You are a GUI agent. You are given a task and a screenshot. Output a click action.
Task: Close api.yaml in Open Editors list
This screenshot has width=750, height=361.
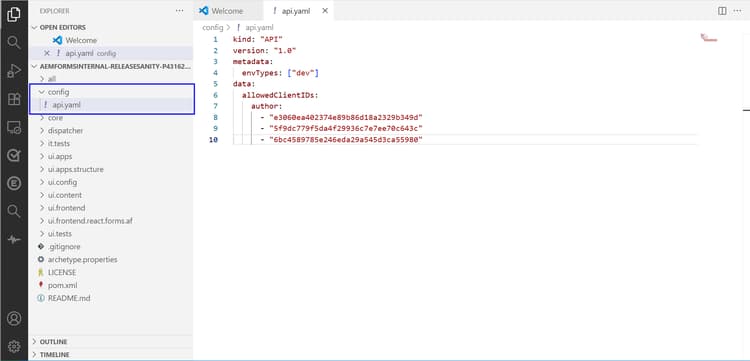coord(47,53)
